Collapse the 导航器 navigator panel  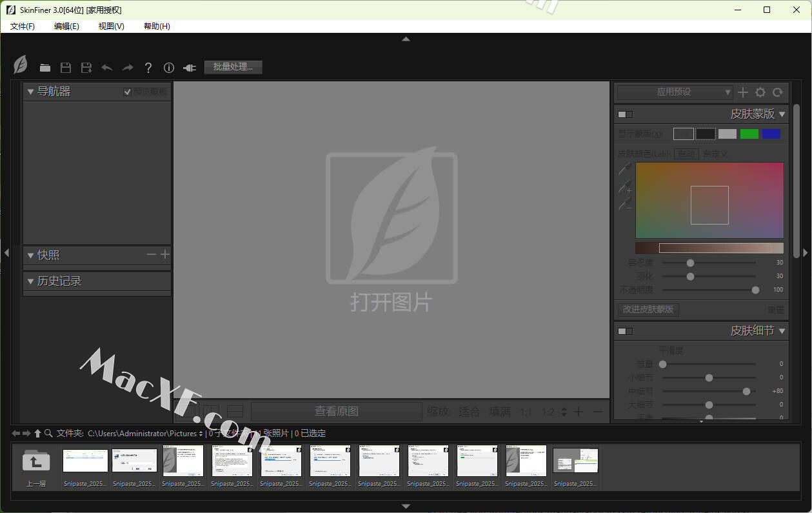click(x=30, y=92)
